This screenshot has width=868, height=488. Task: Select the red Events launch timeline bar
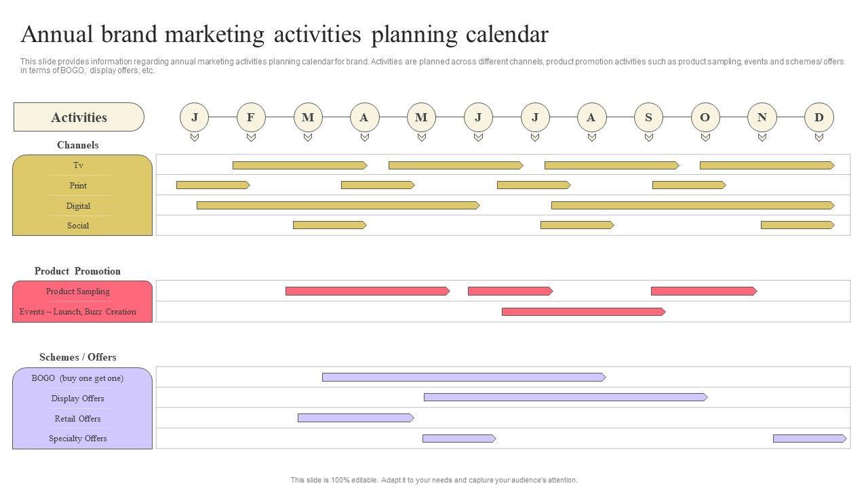click(x=583, y=312)
